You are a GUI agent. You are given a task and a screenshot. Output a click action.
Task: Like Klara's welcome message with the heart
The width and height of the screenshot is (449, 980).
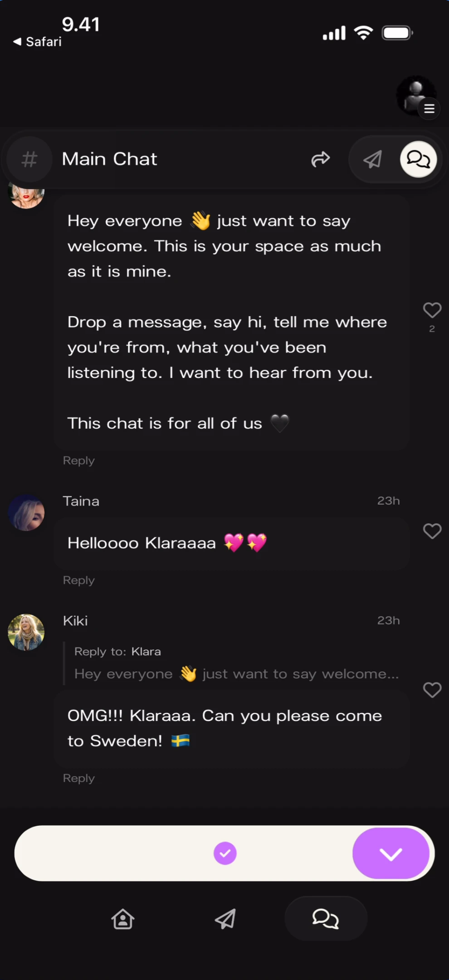[432, 310]
